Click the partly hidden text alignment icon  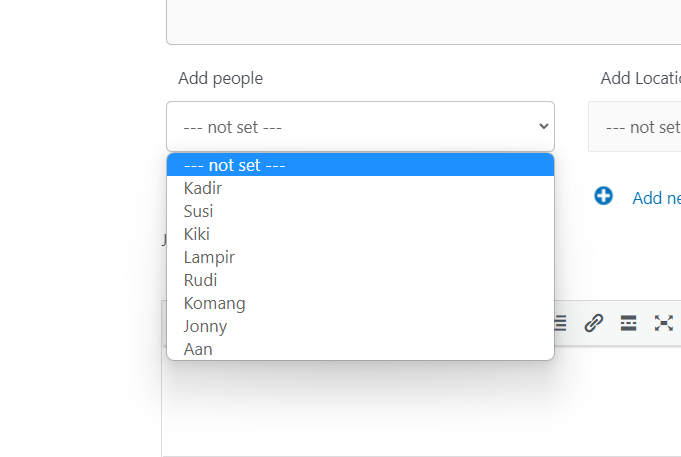[x=560, y=323]
